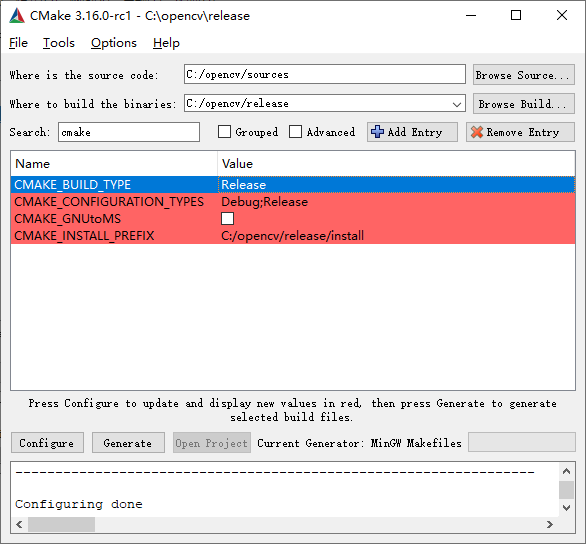Enable the Advanced checkbox
This screenshot has height=544, width=586.
click(295, 132)
